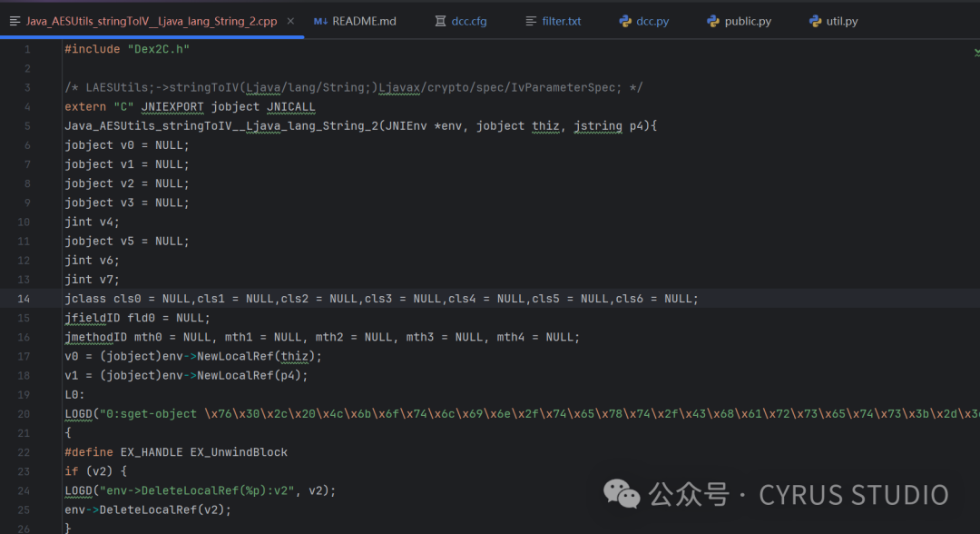The width and height of the screenshot is (980, 534).
Task: Click the Python icon on public.py tab
Action: click(x=713, y=21)
